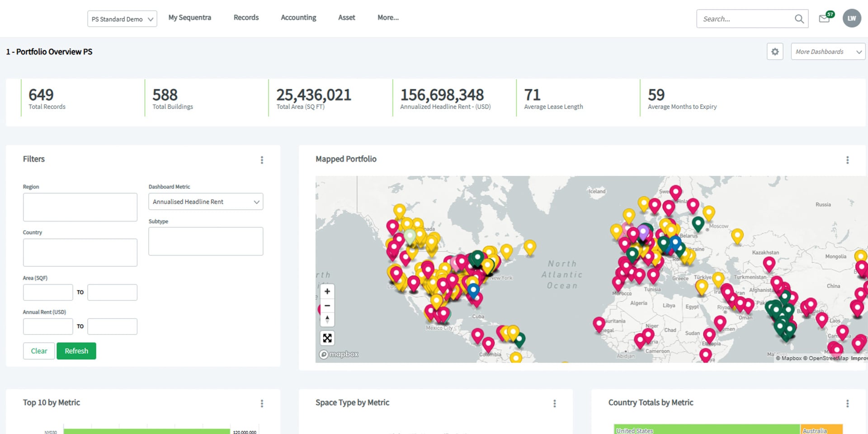Viewport: 868px width, 434px height.
Task: Open Top 10 by Metric options menu
Action: [x=262, y=403]
